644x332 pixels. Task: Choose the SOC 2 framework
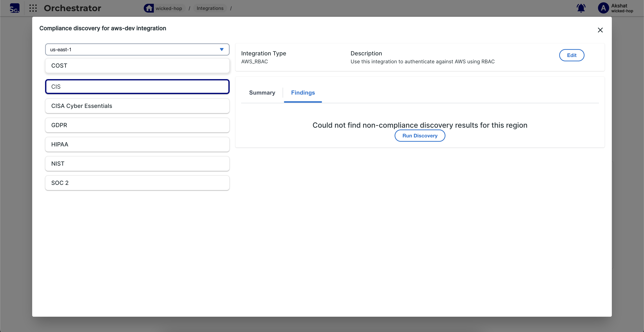point(137,183)
